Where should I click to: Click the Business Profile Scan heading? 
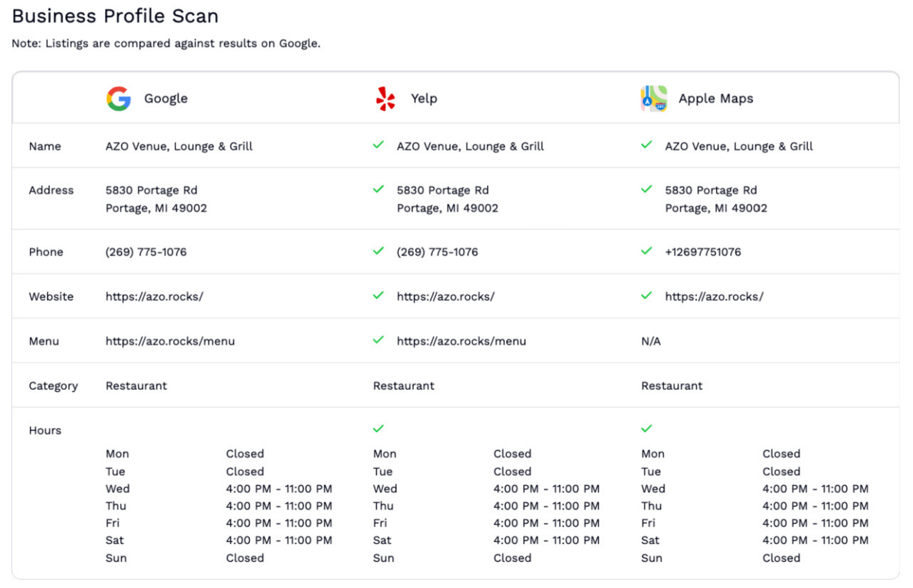point(115,16)
